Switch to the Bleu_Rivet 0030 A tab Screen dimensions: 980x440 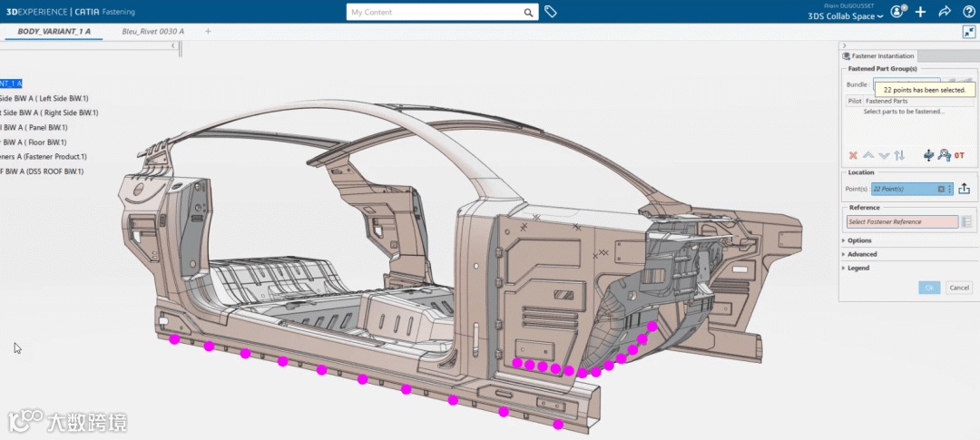(x=153, y=31)
